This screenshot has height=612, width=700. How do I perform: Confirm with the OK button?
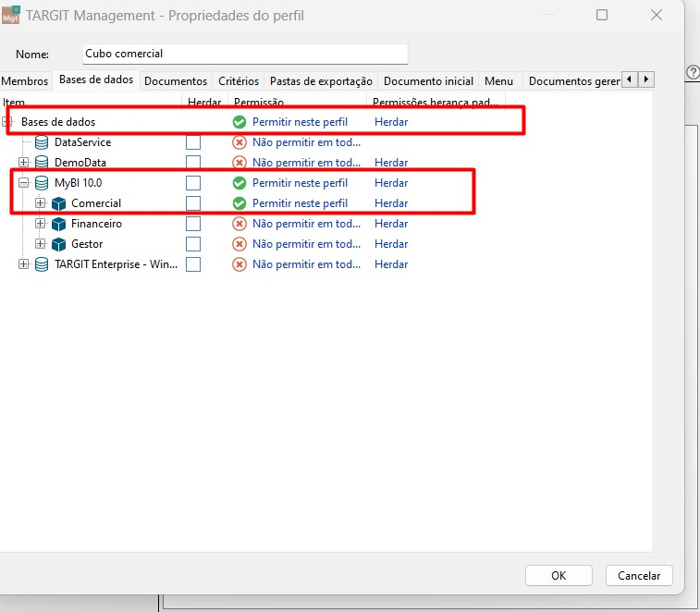559,576
